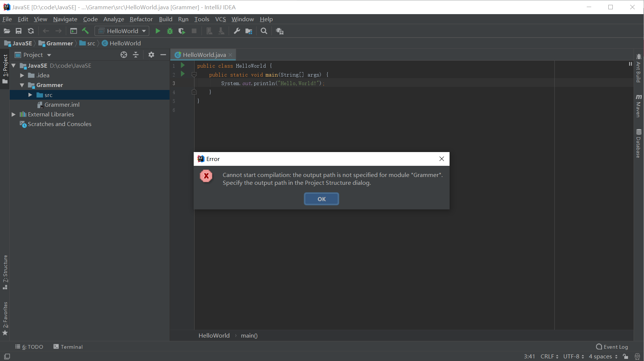
Task: Open the VCS menu
Action: tap(220, 19)
